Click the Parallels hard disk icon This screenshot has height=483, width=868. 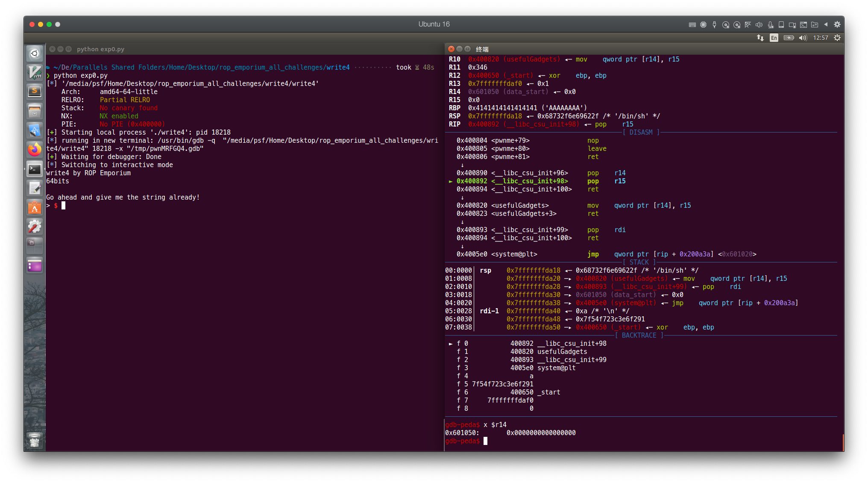tap(781, 25)
